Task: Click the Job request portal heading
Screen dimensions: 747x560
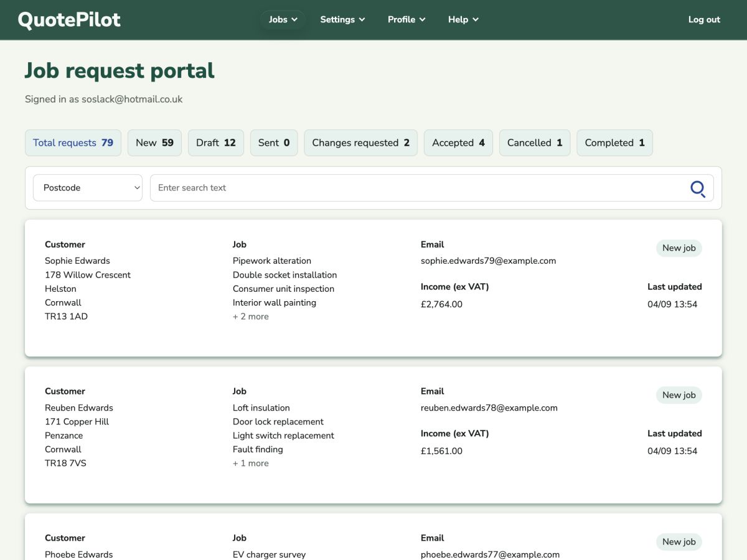Action: tap(120, 71)
